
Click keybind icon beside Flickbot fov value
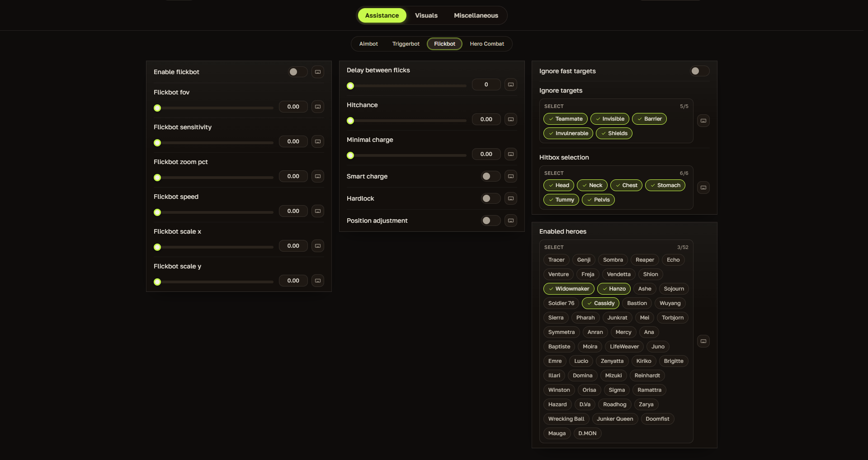(318, 107)
